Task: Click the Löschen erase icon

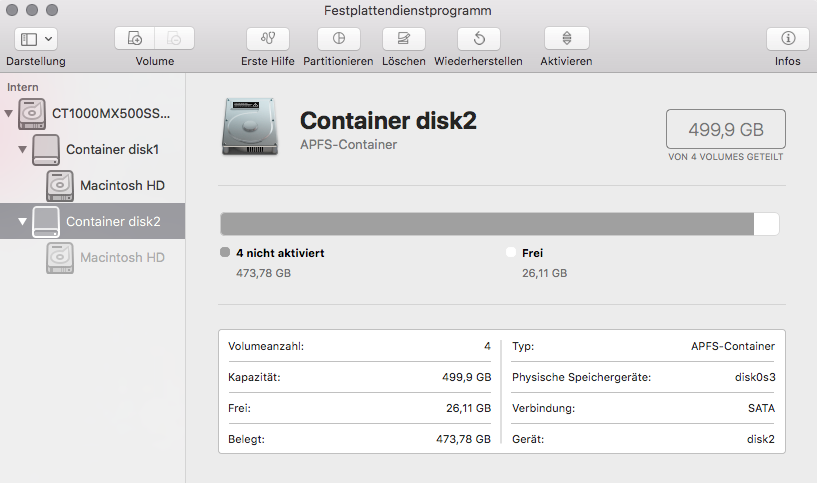Action: click(404, 39)
